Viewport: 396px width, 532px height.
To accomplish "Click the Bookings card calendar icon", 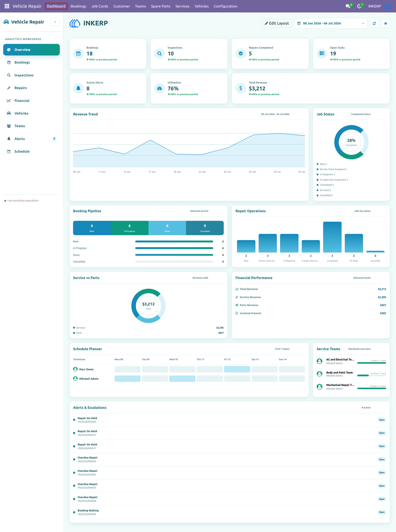I will 78,53.
